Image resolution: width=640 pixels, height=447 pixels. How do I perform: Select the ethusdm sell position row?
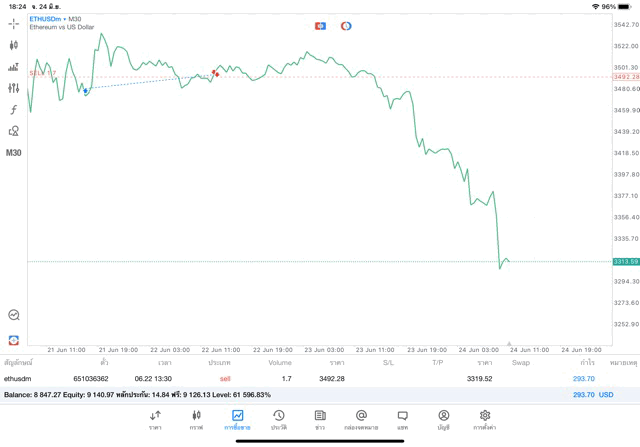[x=300, y=379]
